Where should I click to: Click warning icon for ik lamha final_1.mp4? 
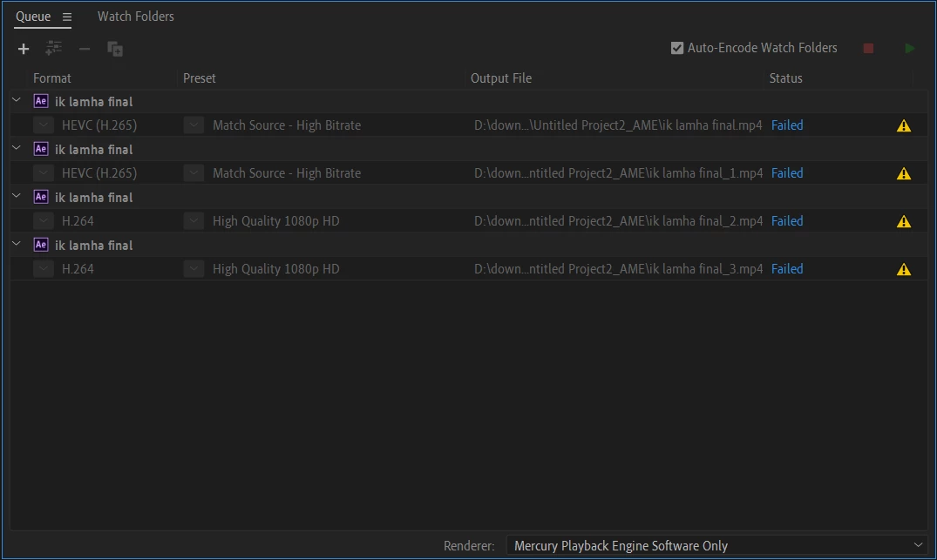click(904, 173)
